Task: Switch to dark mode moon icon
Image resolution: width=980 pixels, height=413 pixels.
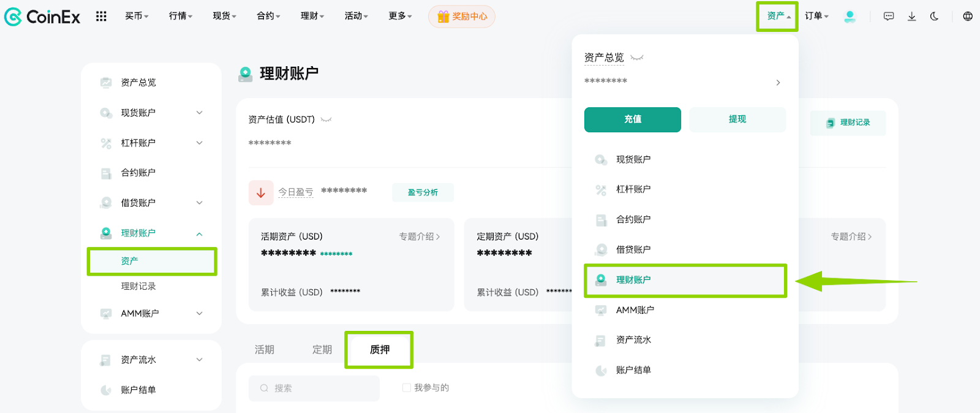Action: (934, 17)
